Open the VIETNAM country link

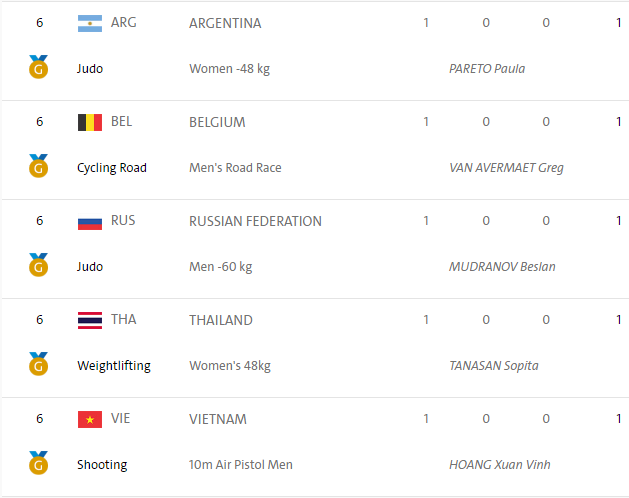(218, 419)
